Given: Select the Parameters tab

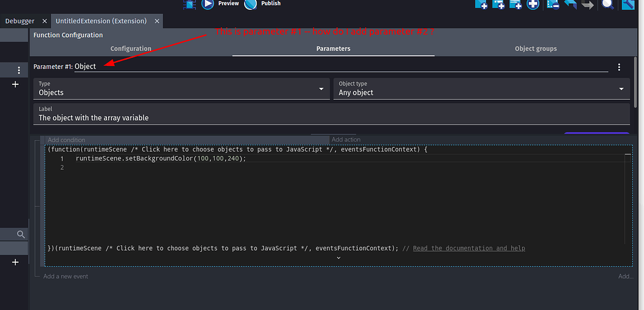Looking at the screenshot, I should click(333, 48).
